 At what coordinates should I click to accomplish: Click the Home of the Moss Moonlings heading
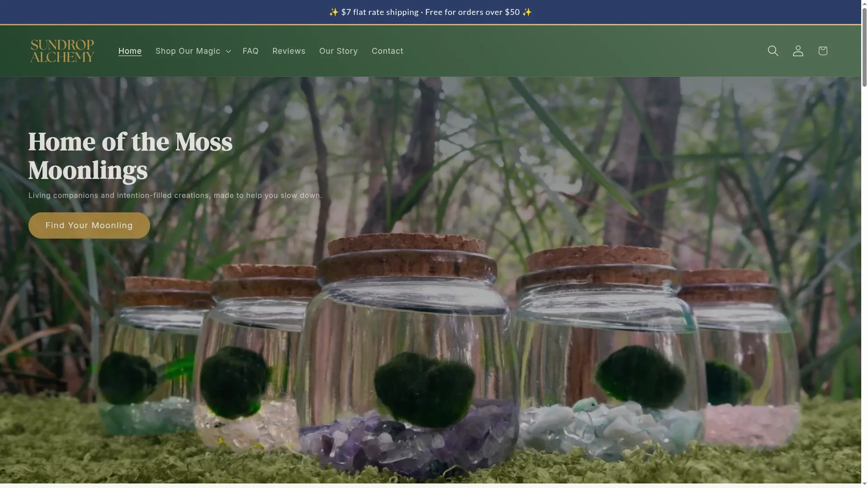point(131,156)
